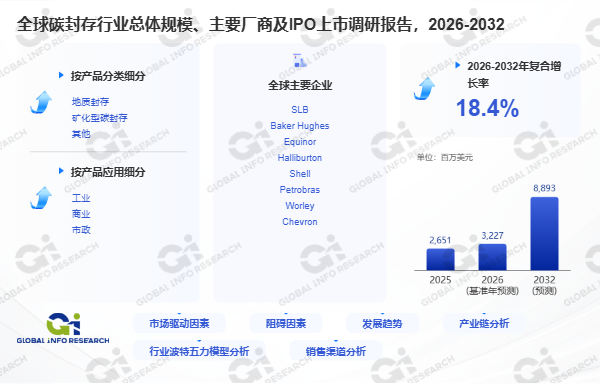Click the blue arrow icon beside 按产品分类细分
This screenshot has width=600, height=384.
tap(41, 102)
